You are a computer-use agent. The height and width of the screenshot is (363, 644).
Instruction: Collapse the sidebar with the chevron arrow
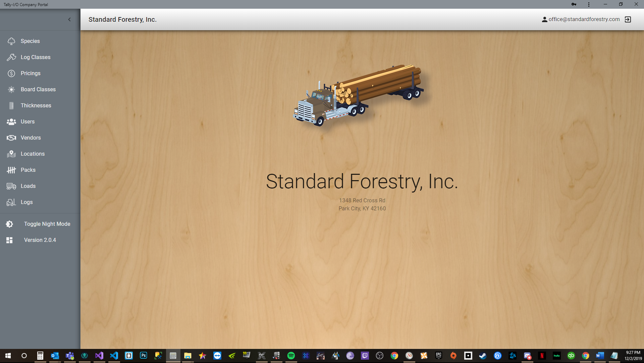coord(69,19)
